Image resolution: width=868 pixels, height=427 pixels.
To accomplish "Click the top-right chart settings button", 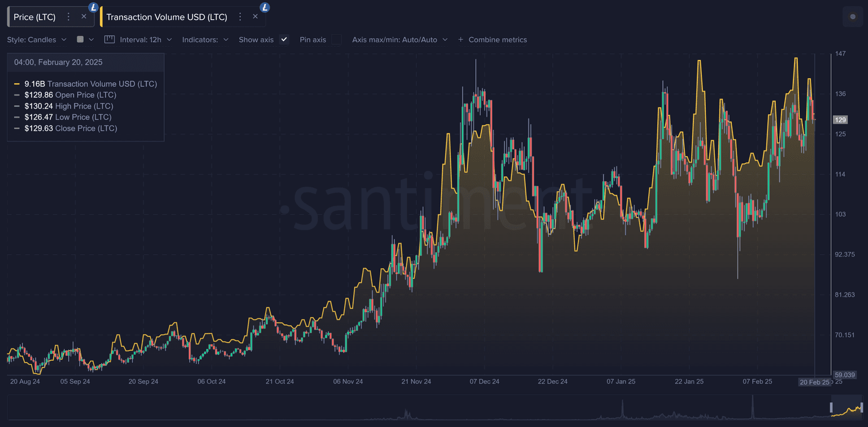I will pyautogui.click(x=853, y=17).
